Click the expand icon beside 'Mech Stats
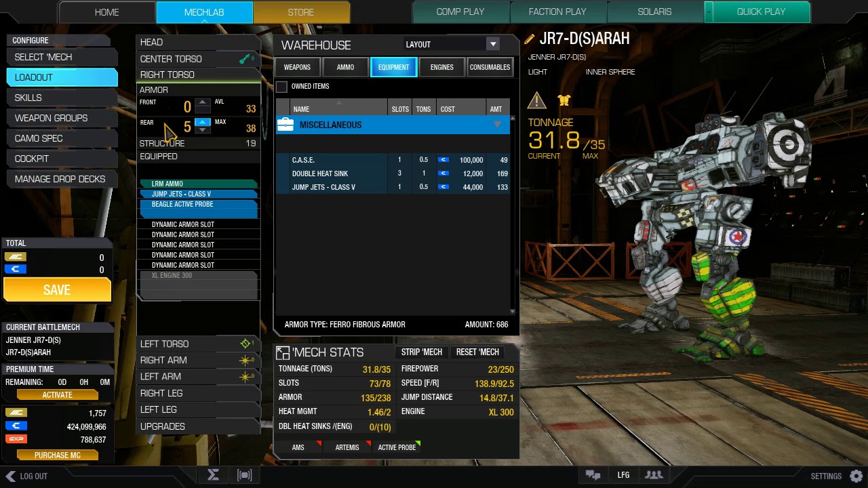The image size is (868, 488). [283, 352]
